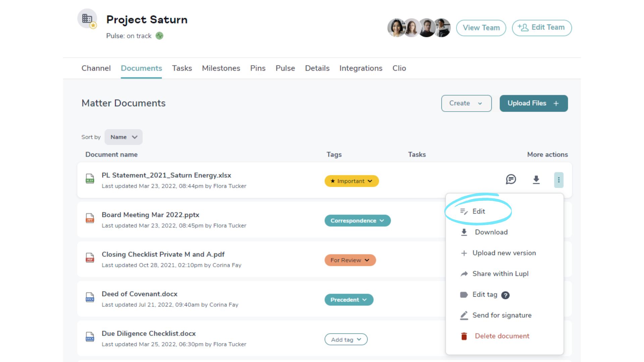Select Delete document from menu
The width and height of the screenshot is (644, 362).
[501, 336]
